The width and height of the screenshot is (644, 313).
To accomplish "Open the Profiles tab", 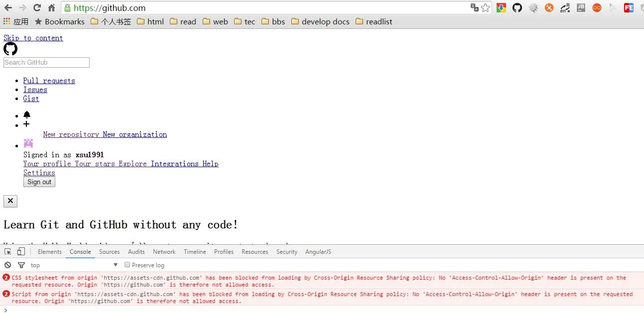I will [x=224, y=252].
